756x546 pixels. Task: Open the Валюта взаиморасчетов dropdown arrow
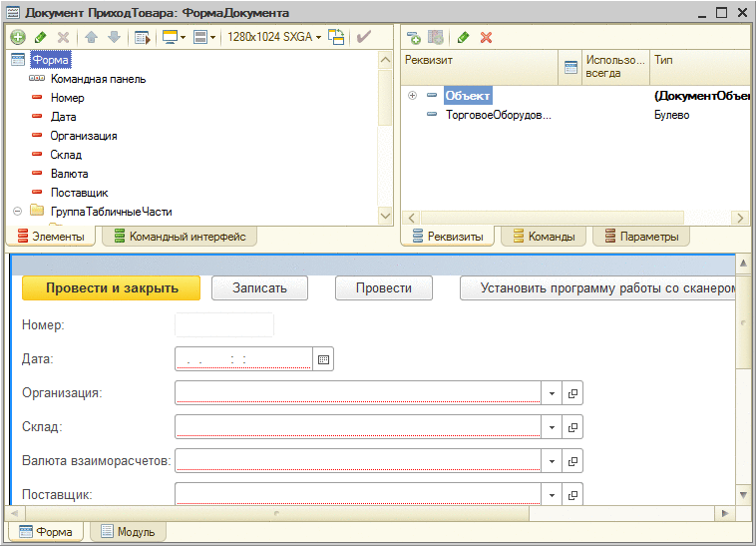pyautogui.click(x=552, y=461)
